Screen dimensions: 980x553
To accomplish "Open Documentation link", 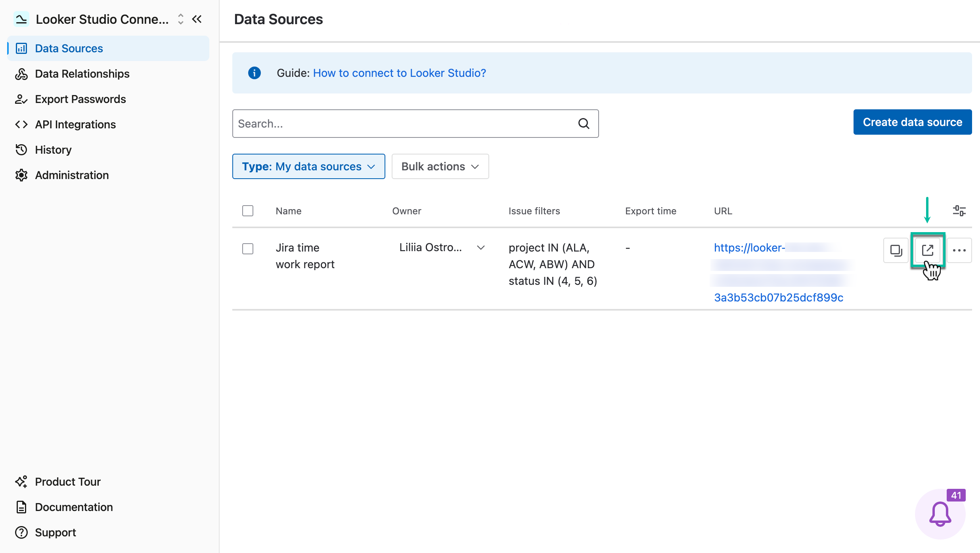I will (108, 507).
